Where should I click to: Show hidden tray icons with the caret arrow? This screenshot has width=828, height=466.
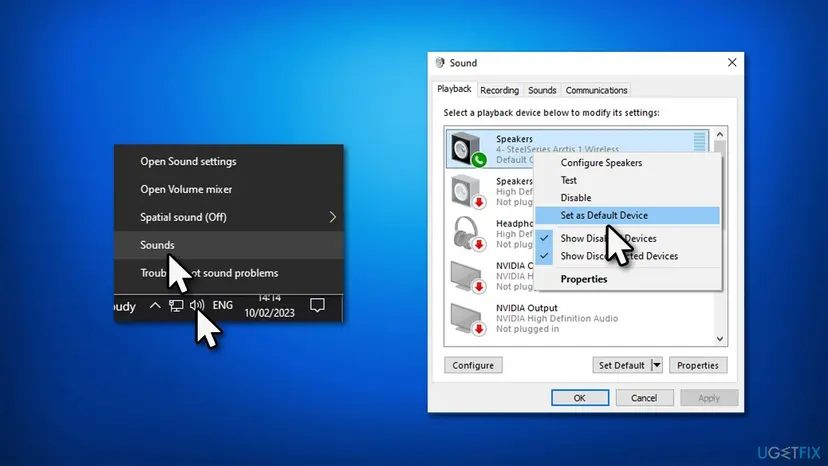155,305
